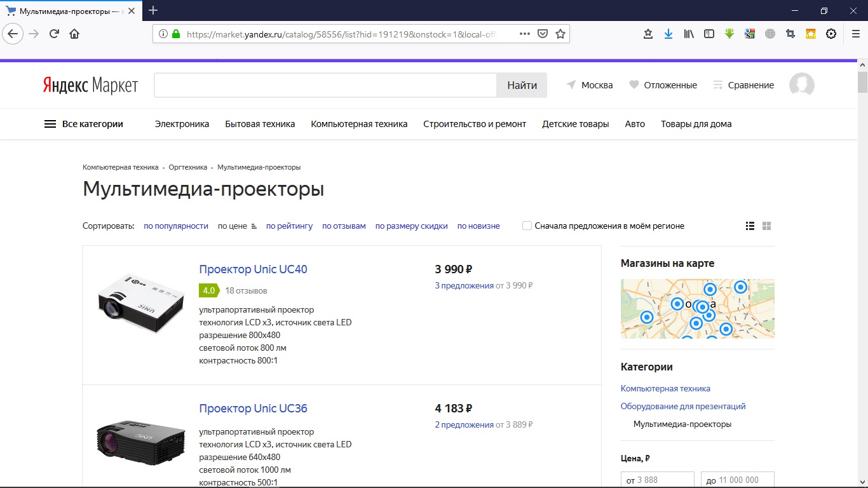Open '18 отзывов' reviews of UC40

pos(246,290)
